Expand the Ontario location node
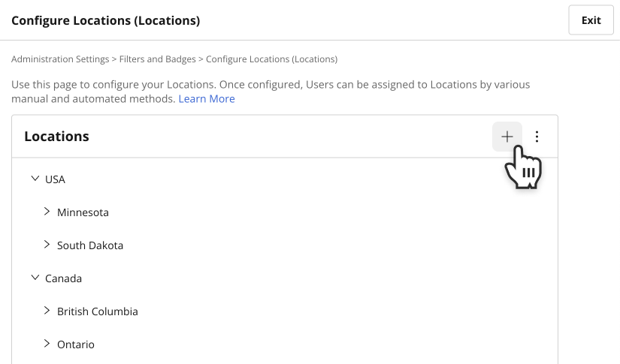Screen dimensions: 620x364 (47, 344)
